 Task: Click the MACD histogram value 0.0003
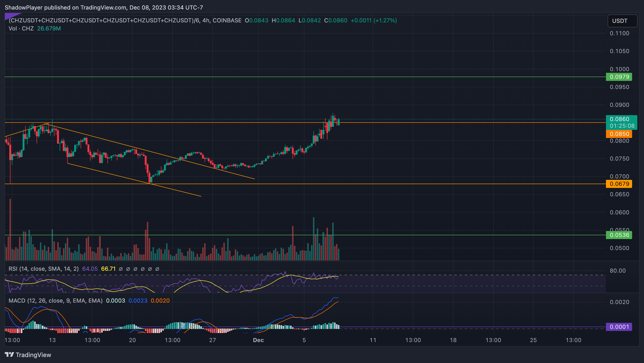[115, 300]
